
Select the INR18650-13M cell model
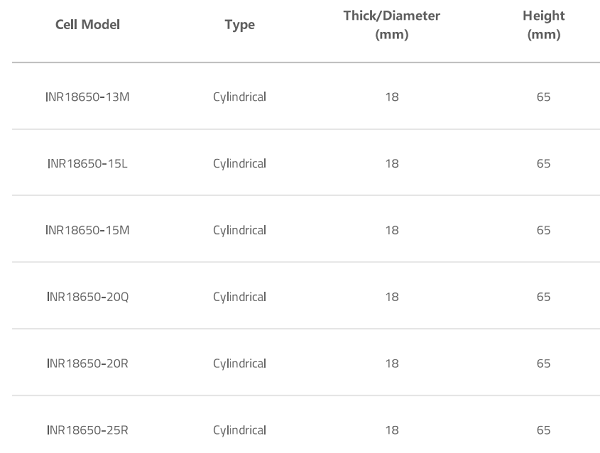87,97
